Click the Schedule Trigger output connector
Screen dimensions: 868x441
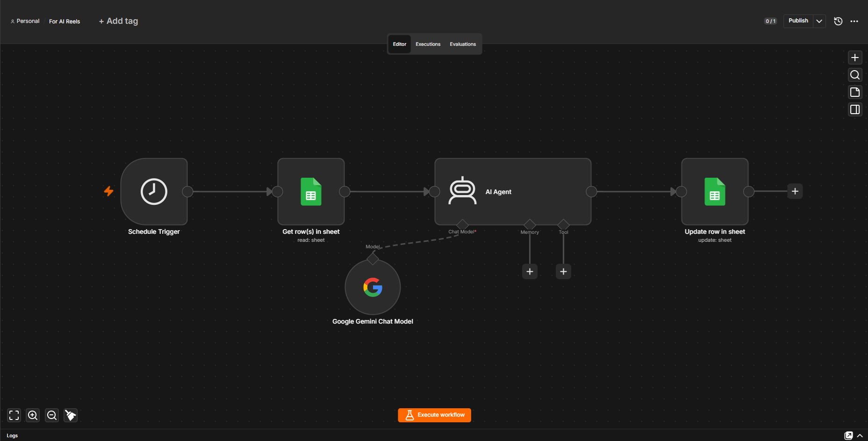click(187, 191)
